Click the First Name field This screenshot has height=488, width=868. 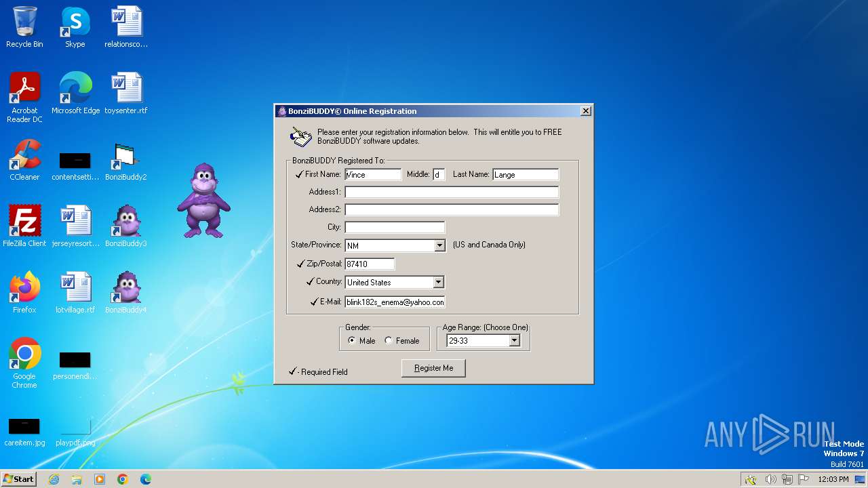373,174
